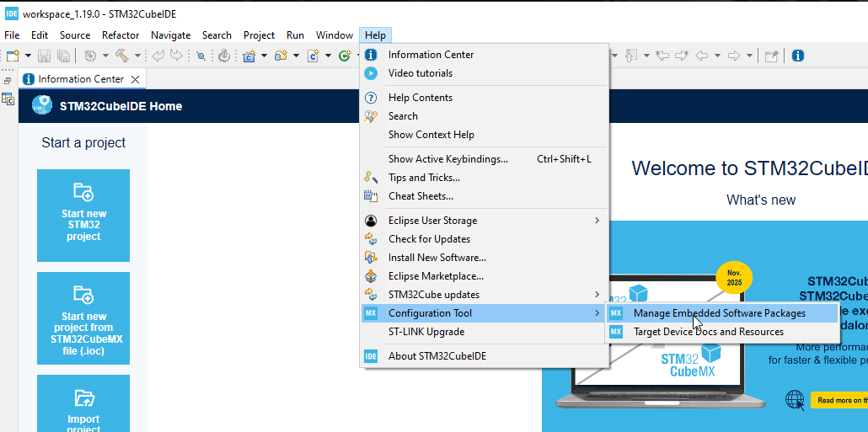Toggle the Pin Editor toolbar icon

(x=771, y=56)
